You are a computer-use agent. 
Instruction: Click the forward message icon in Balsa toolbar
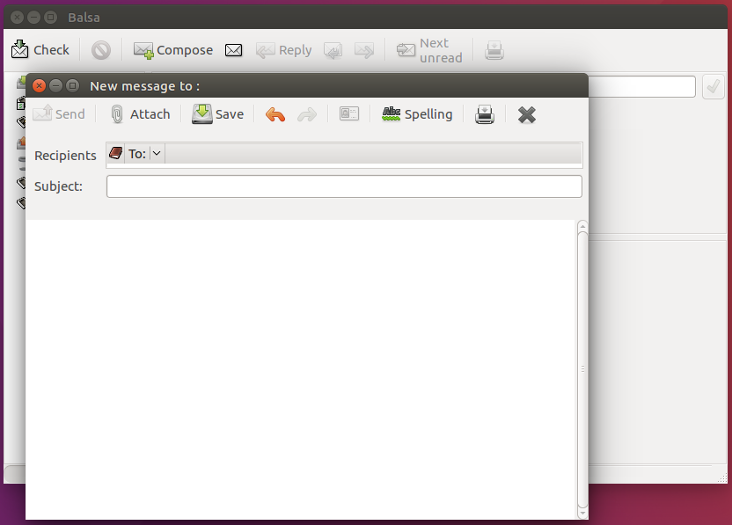point(364,50)
